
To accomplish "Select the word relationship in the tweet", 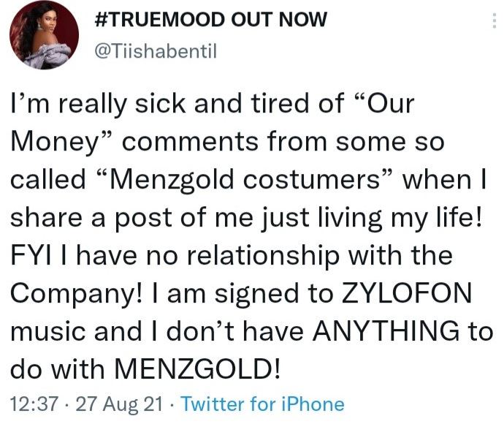I will click(263, 257).
